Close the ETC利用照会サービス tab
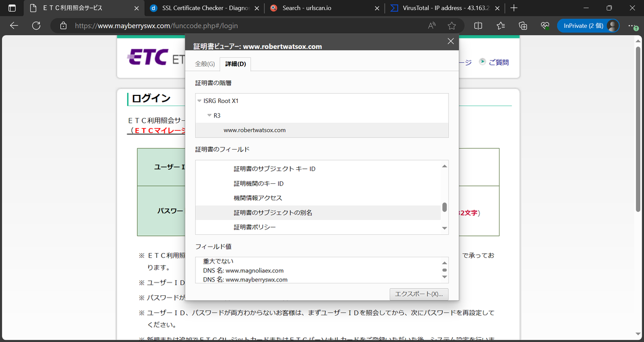 (x=136, y=8)
